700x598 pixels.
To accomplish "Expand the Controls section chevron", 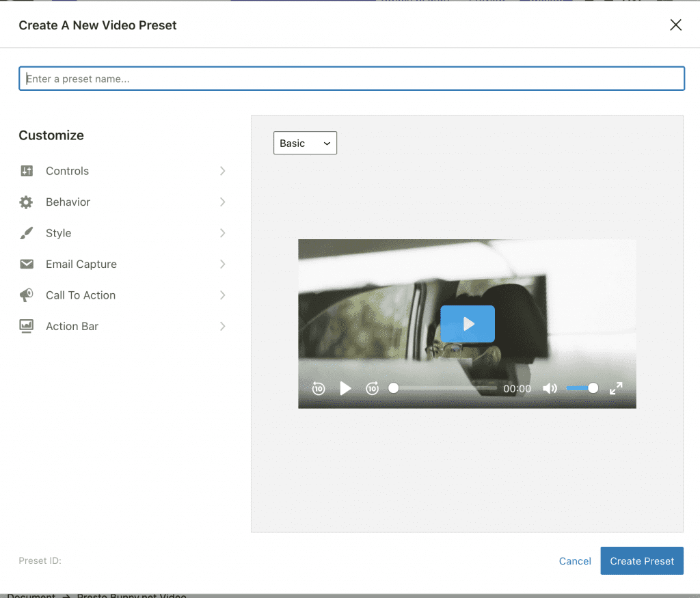I will (x=222, y=171).
